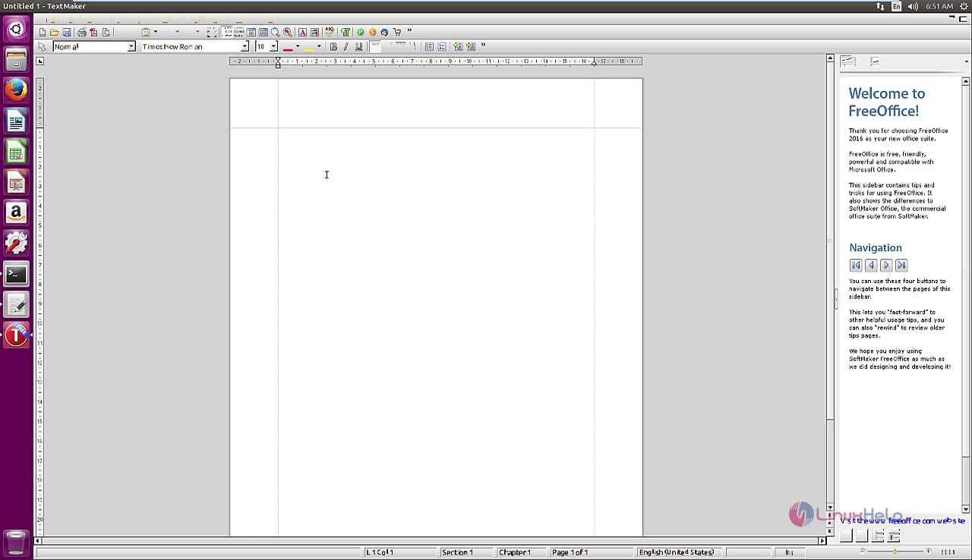The height and width of the screenshot is (560, 972).
Task: Toggle underline formatting
Action: pyautogui.click(x=359, y=47)
